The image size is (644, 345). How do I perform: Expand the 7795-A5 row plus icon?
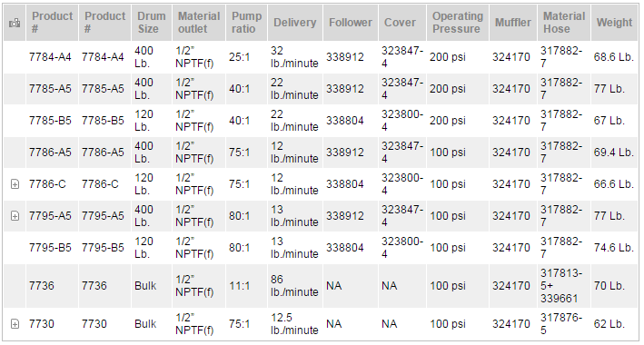[x=15, y=216]
